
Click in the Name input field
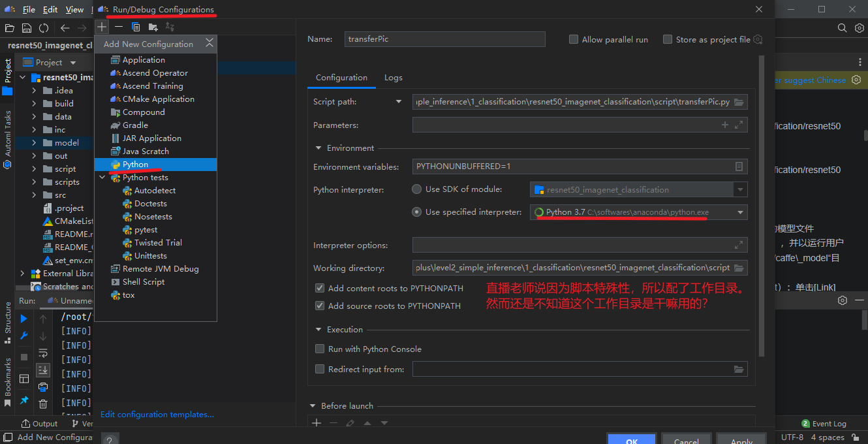445,39
